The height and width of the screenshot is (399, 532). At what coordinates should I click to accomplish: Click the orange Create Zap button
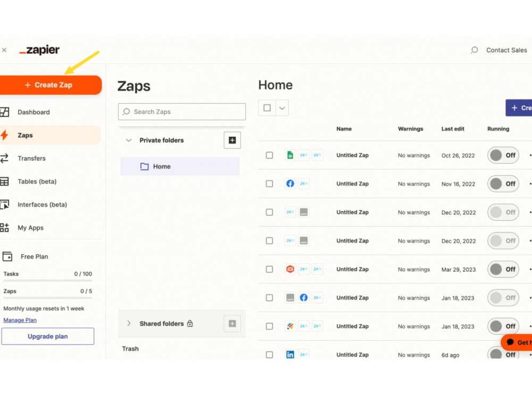point(50,85)
